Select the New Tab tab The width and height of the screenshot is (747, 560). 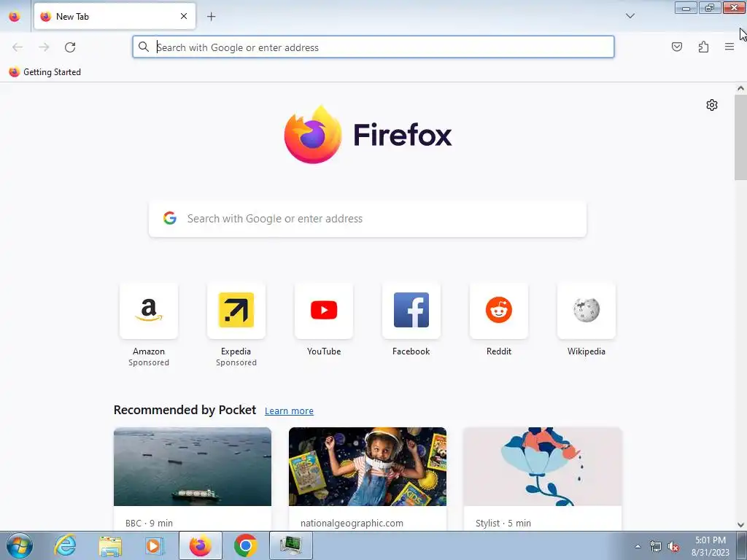[x=115, y=16]
